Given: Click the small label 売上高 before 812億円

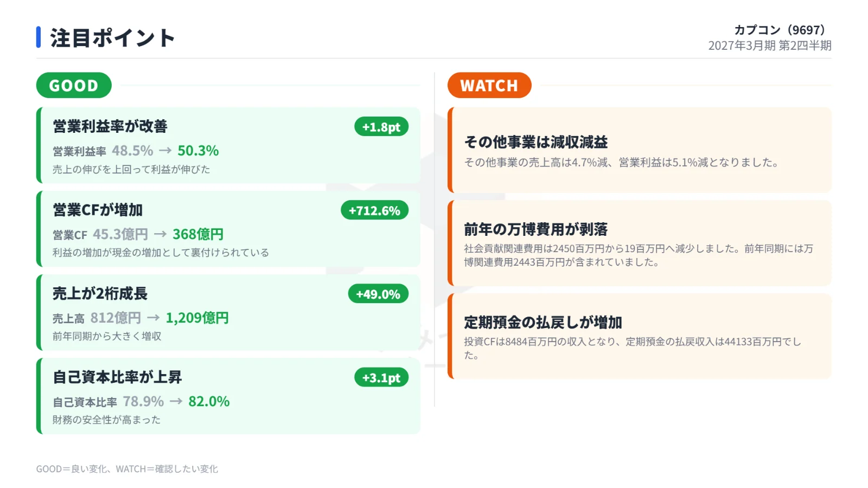Looking at the screenshot, I should tap(68, 318).
